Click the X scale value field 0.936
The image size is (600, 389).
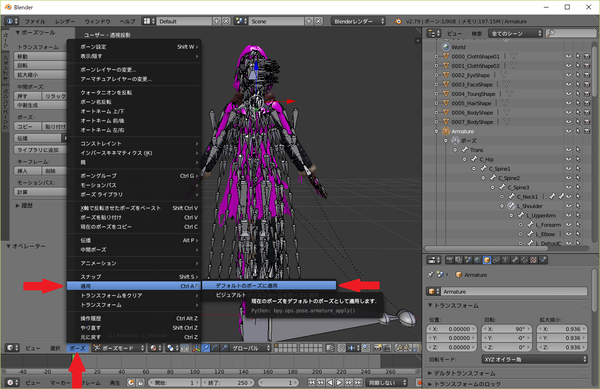point(562,329)
